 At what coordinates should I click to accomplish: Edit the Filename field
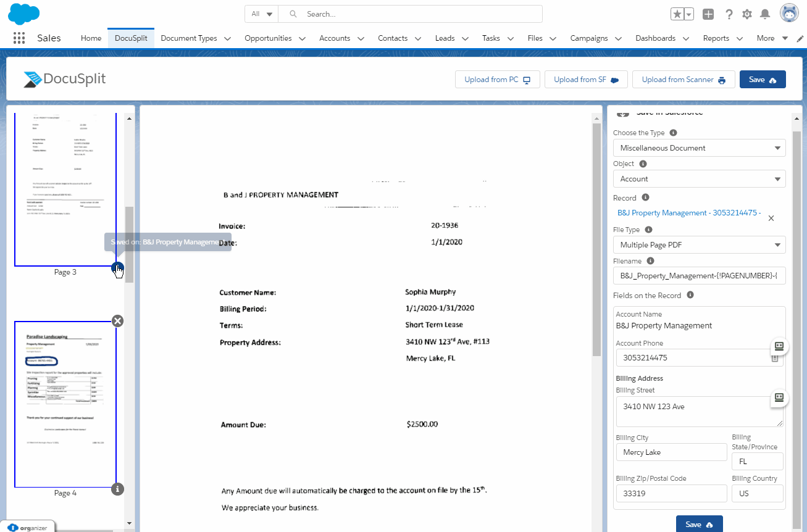[x=699, y=276]
